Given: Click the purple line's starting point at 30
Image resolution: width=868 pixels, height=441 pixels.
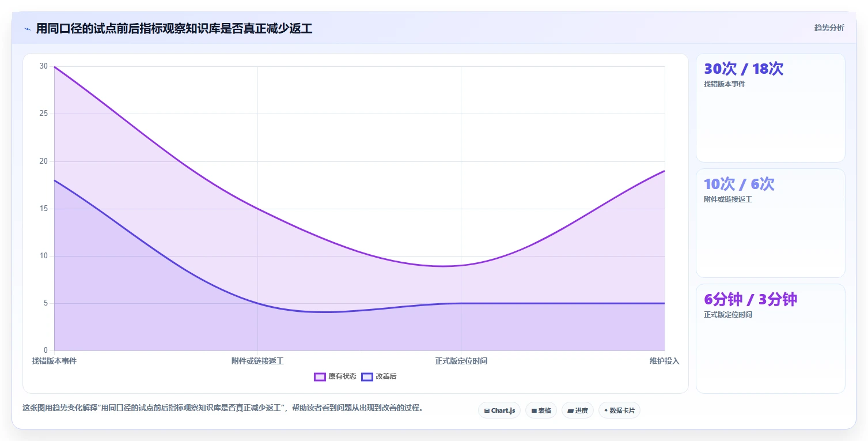Looking at the screenshot, I should (54, 67).
